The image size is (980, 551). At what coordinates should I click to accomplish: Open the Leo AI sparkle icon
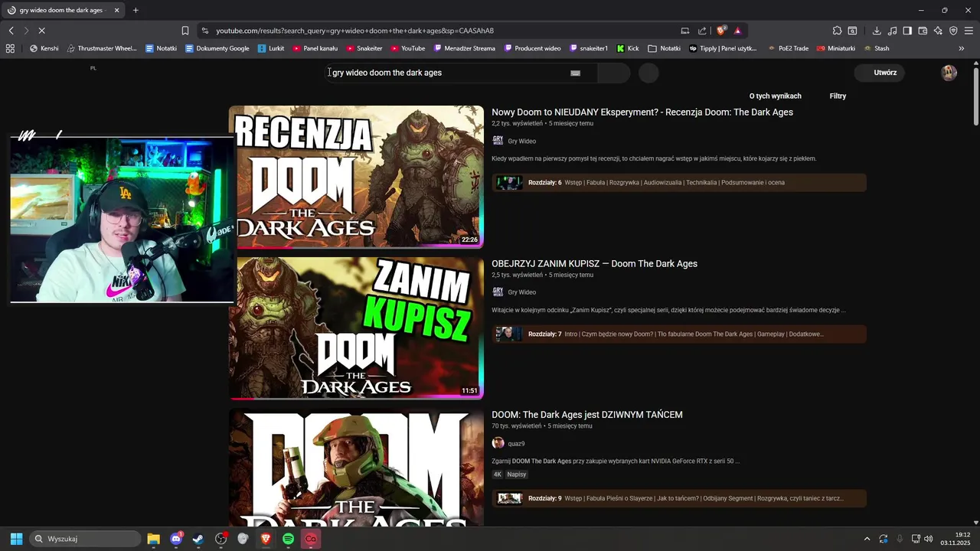coord(938,31)
